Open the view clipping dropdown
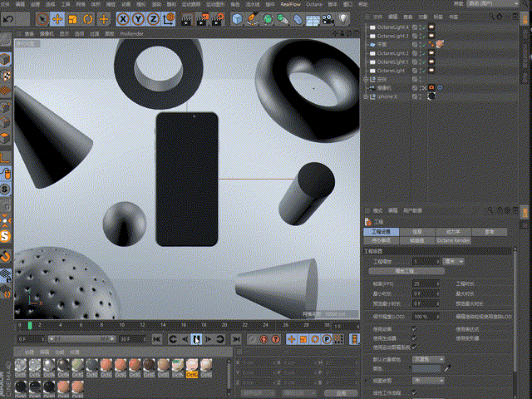532x399 pixels. coord(428,381)
